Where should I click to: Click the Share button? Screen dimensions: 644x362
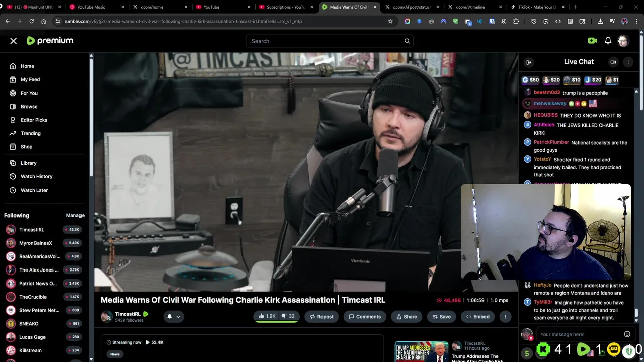point(407,317)
